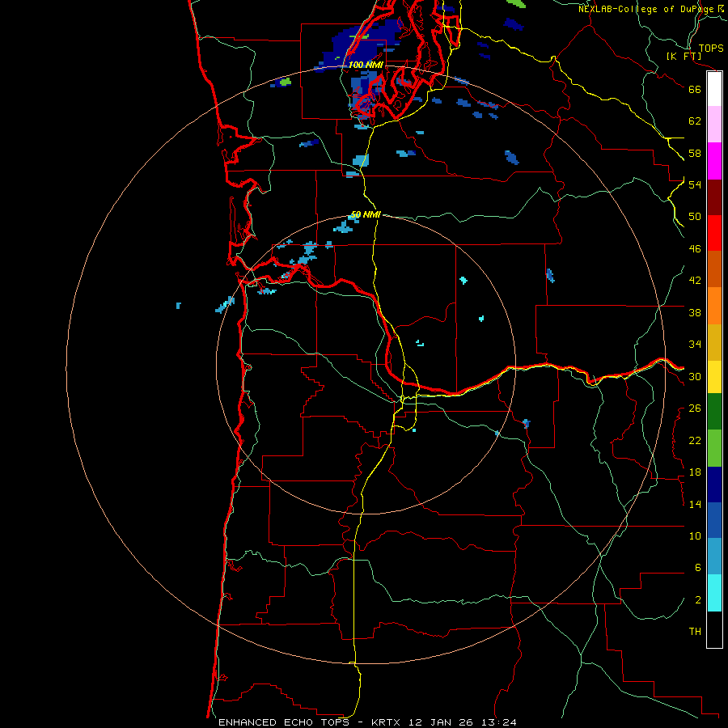Click the dark green legend swatch
The width and height of the screenshot is (728, 728).
pyautogui.click(x=714, y=412)
